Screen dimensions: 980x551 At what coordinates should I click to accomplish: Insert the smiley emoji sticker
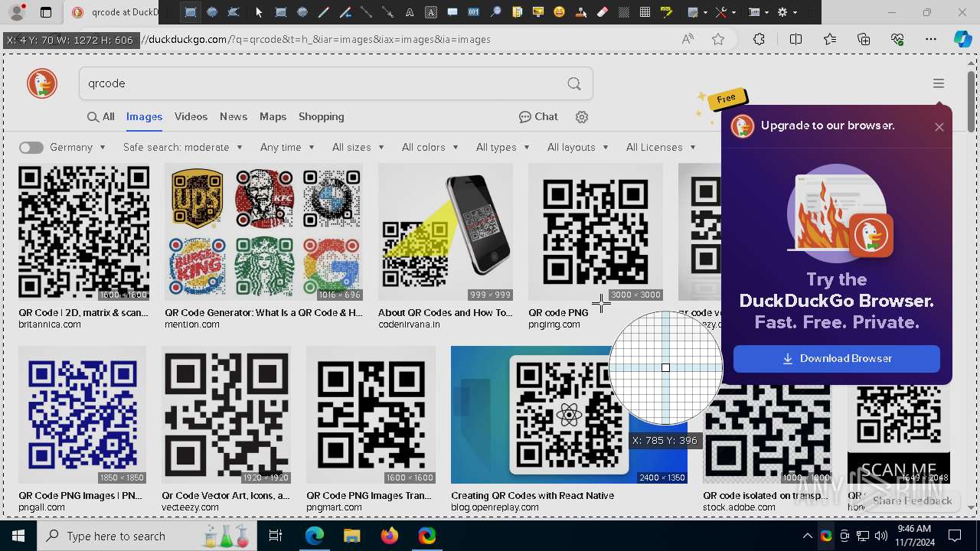pyautogui.click(x=560, y=12)
